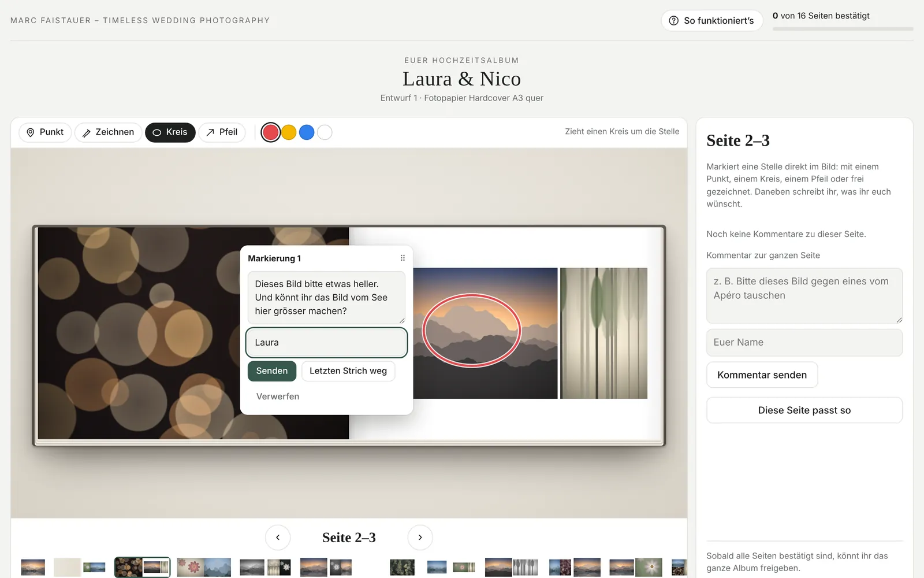Viewport: 924px width, 578px height.
Task: Pick the white marker color
Action: point(325,132)
